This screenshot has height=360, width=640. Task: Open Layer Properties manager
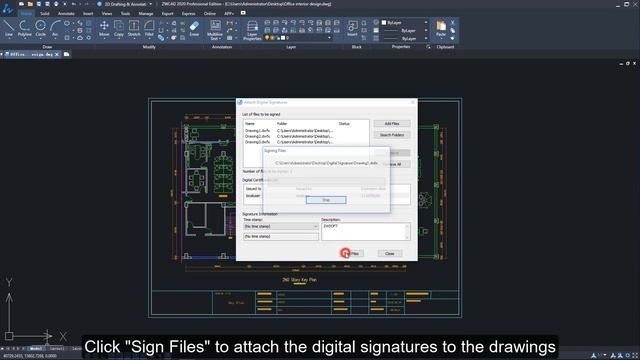252,30
